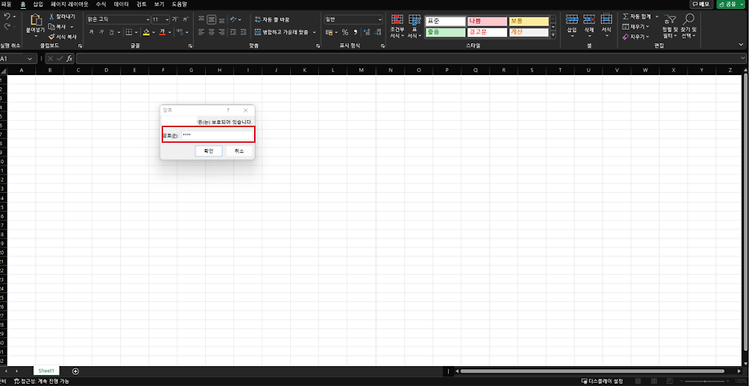Click the 취소 (Cancel) button in password dialog
750x386 pixels.
pyautogui.click(x=239, y=151)
